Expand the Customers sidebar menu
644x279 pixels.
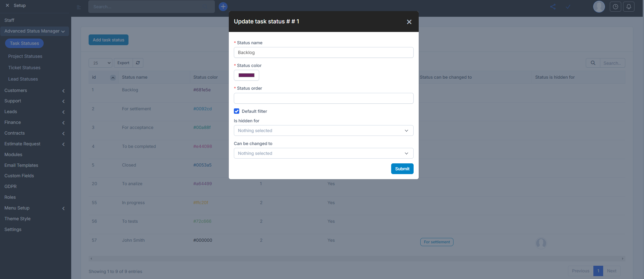(x=34, y=91)
